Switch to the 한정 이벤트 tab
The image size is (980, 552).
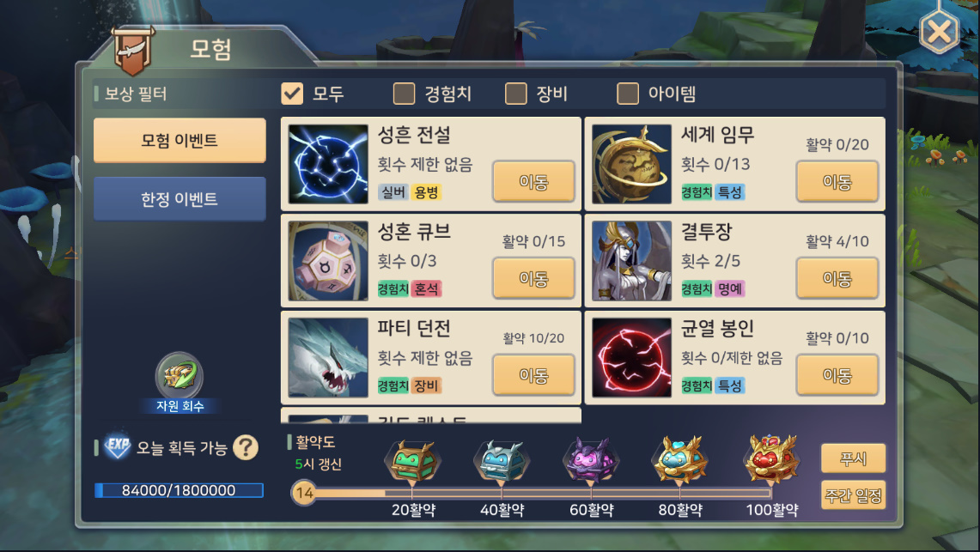pos(180,199)
